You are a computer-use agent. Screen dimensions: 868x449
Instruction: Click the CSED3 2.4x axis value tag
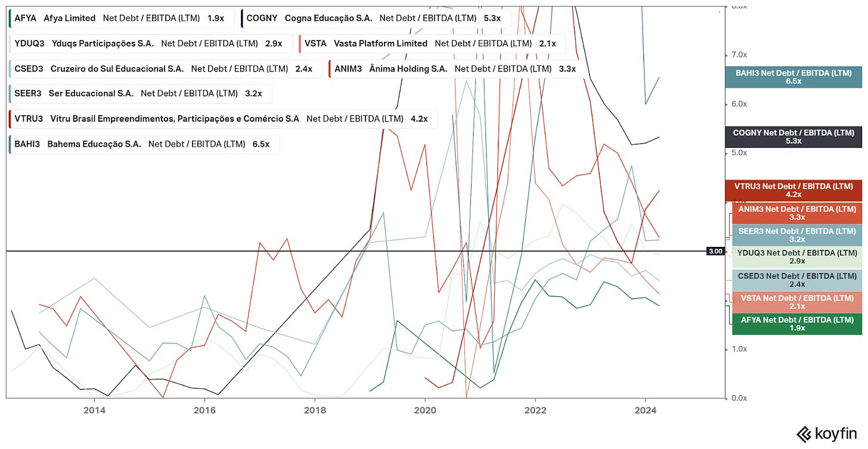point(796,280)
